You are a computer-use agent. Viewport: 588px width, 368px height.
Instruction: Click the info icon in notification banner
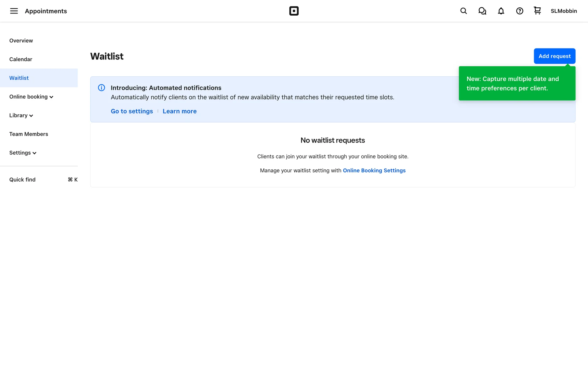[x=101, y=88]
